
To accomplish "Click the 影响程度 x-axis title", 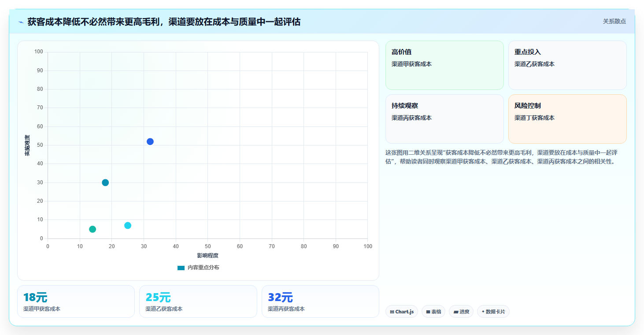I will [x=207, y=256].
